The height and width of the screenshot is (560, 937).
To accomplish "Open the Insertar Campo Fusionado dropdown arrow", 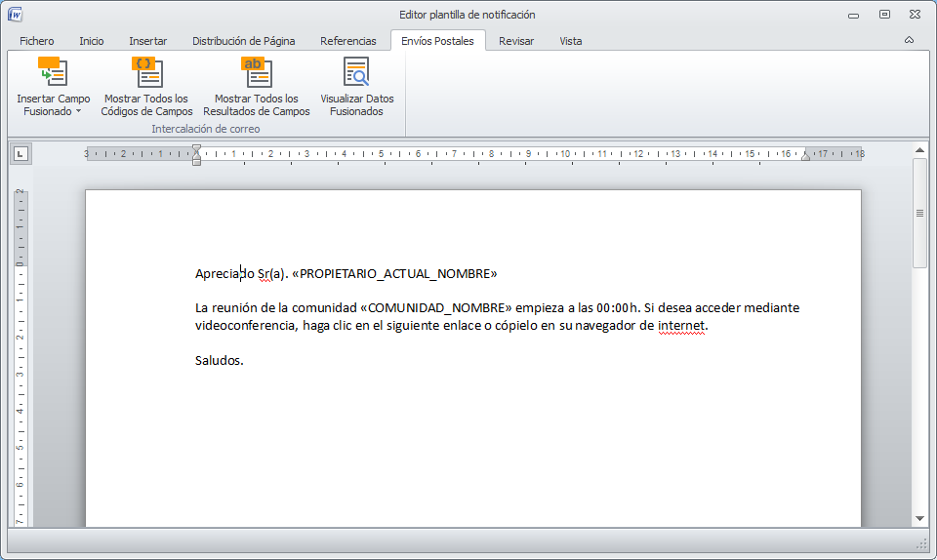I will (78, 111).
